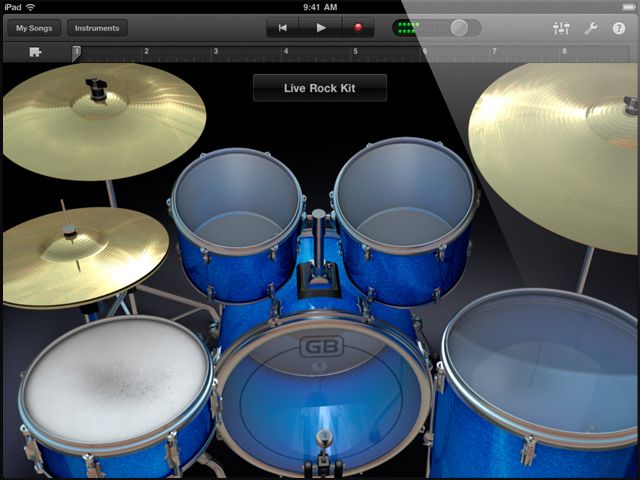The image size is (640, 480).
Task: Open the Live Rock Kit selector
Action: 320,88
